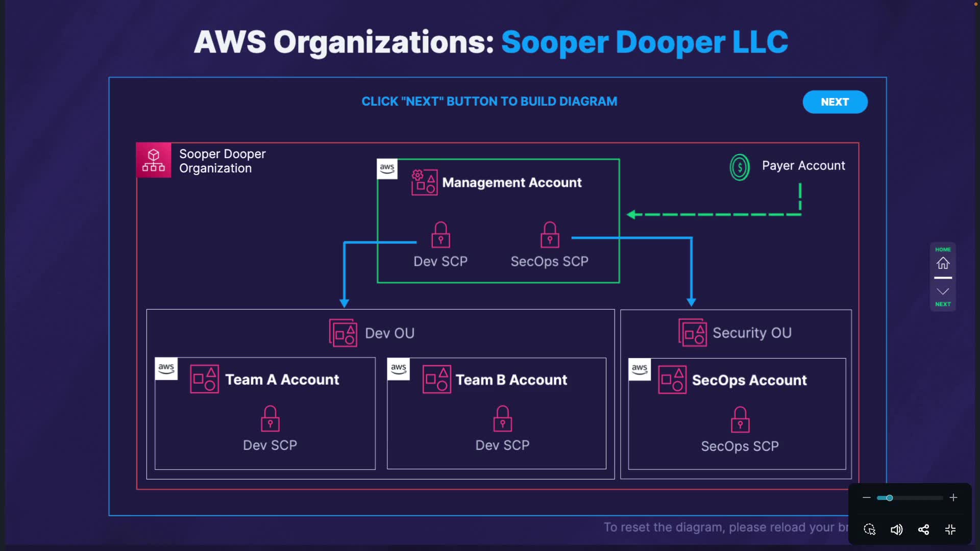
Task: Toggle the click-highlight cursor icon
Action: 869,530
